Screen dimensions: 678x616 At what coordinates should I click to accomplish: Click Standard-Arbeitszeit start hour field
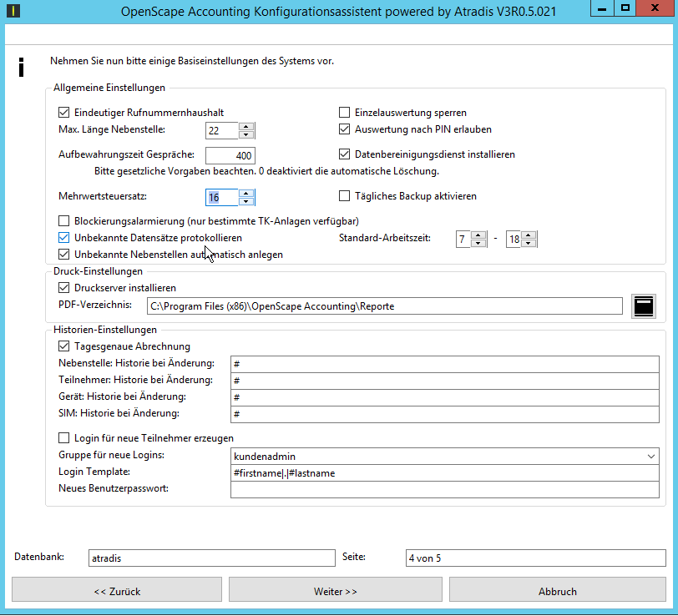click(x=463, y=239)
